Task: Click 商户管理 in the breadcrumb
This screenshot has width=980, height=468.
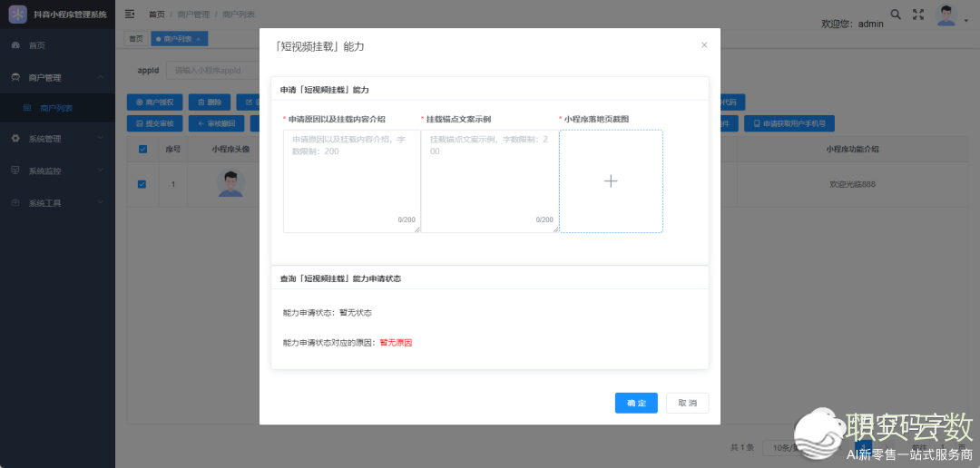Action: (x=194, y=15)
